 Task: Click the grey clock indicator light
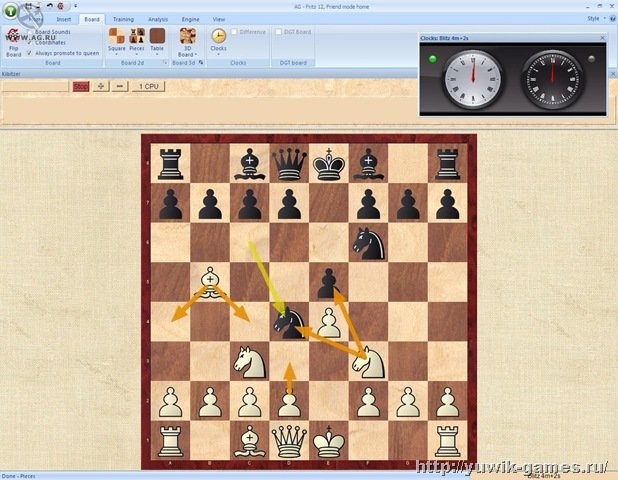click(x=592, y=59)
